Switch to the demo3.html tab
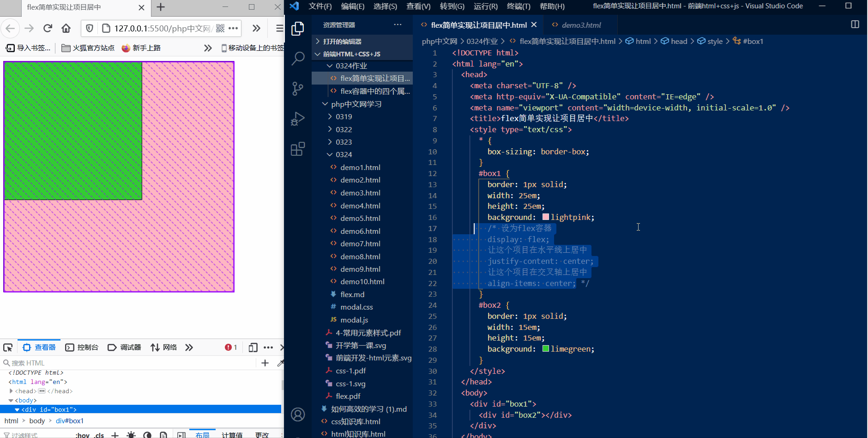Image resolution: width=868 pixels, height=438 pixels. [581, 24]
